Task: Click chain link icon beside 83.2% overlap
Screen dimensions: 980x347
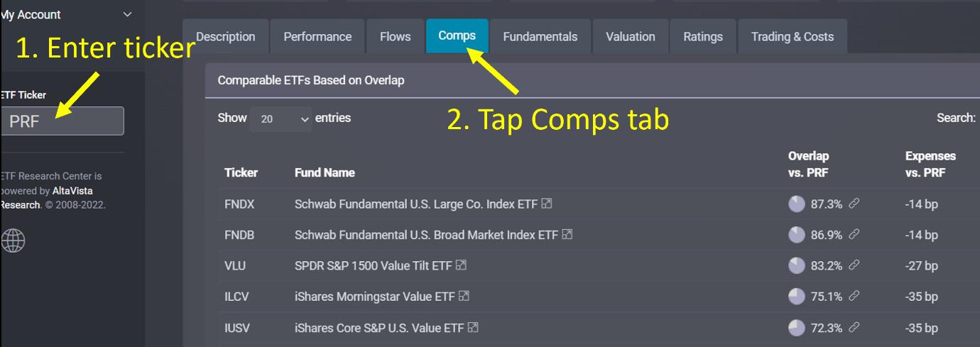Action: 854,265
